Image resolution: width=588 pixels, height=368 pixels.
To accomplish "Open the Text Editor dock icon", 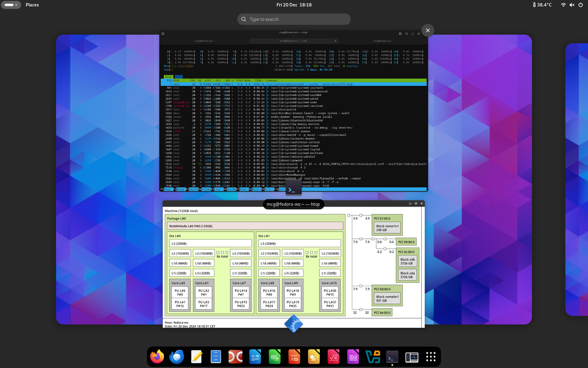I will pos(197,356).
